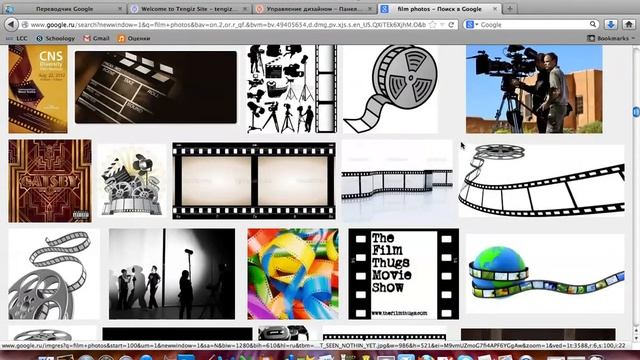Go back using the browser back arrow
640x360 pixels.
pos(11,24)
